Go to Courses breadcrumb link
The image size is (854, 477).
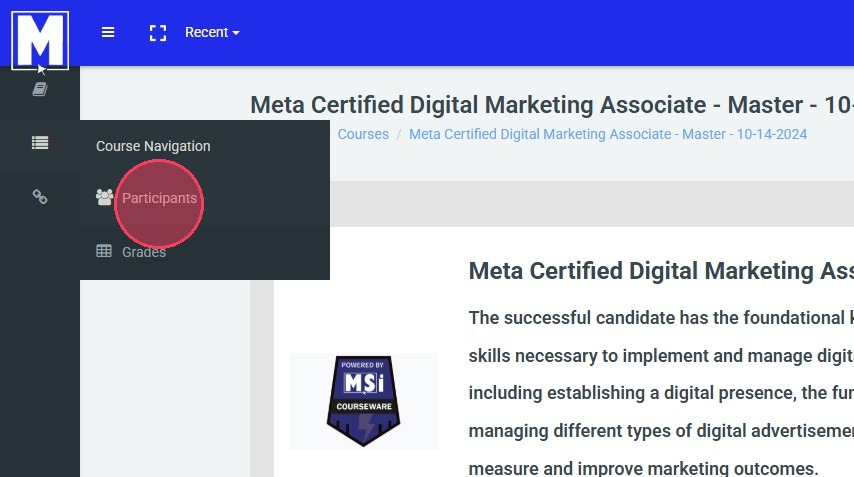363,134
